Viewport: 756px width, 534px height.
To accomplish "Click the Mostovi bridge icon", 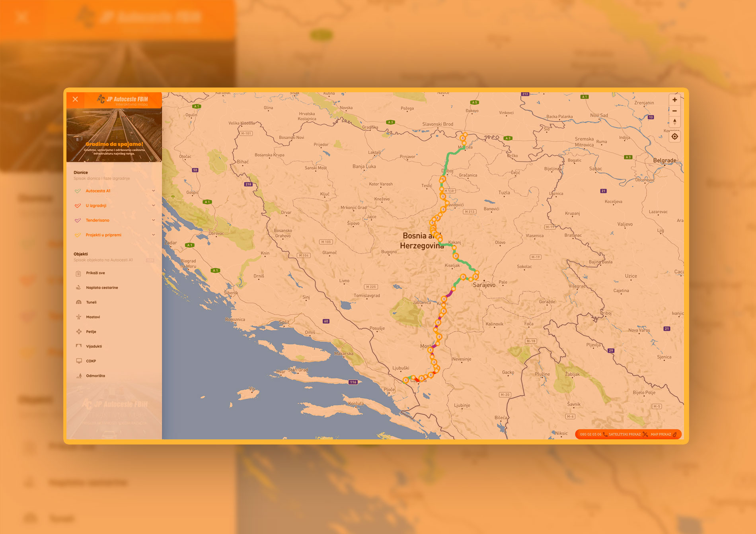I will (79, 317).
